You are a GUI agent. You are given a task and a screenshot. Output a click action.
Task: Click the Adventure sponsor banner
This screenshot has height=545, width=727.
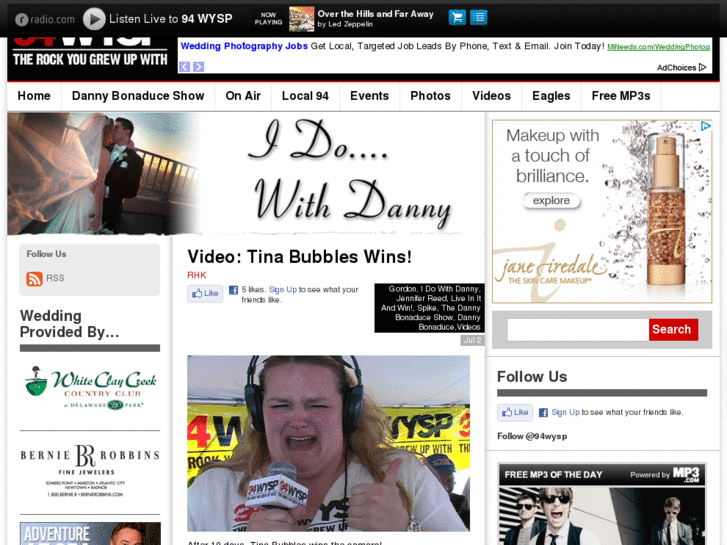pyautogui.click(x=90, y=533)
